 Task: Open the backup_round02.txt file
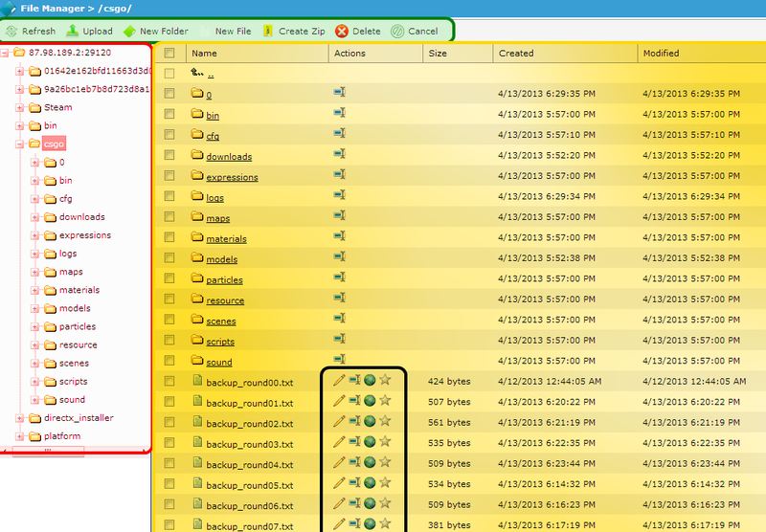(x=250, y=424)
